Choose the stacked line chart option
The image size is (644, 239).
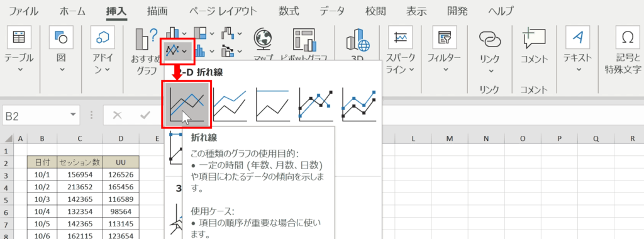click(x=230, y=104)
